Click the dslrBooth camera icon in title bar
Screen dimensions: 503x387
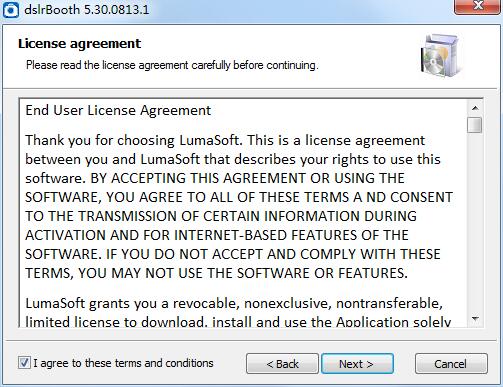11,10
